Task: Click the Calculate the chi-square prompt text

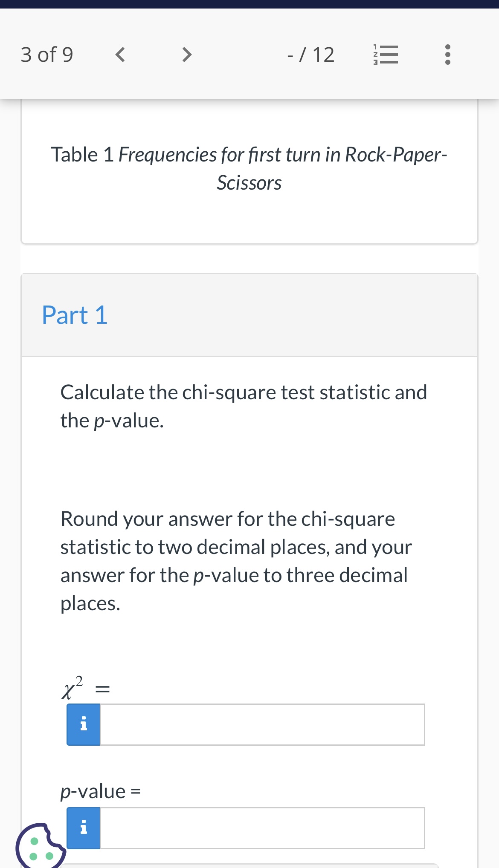Action: (243, 405)
